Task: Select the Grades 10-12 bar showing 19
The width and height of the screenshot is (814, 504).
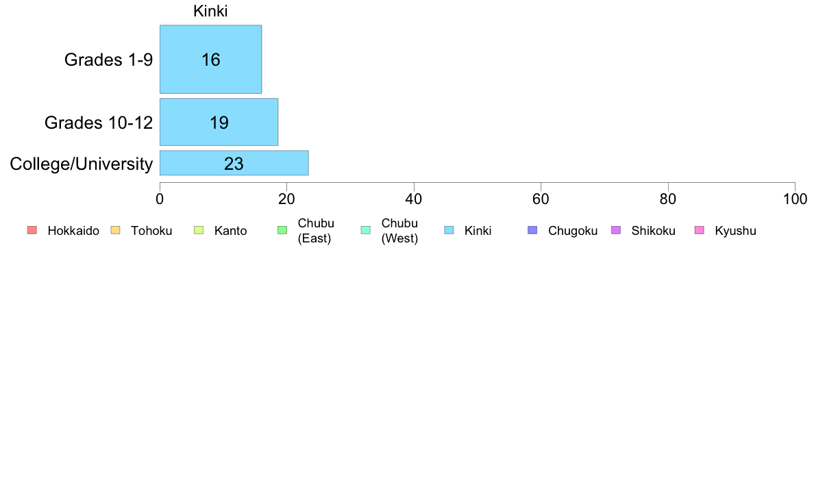Action: (x=219, y=122)
